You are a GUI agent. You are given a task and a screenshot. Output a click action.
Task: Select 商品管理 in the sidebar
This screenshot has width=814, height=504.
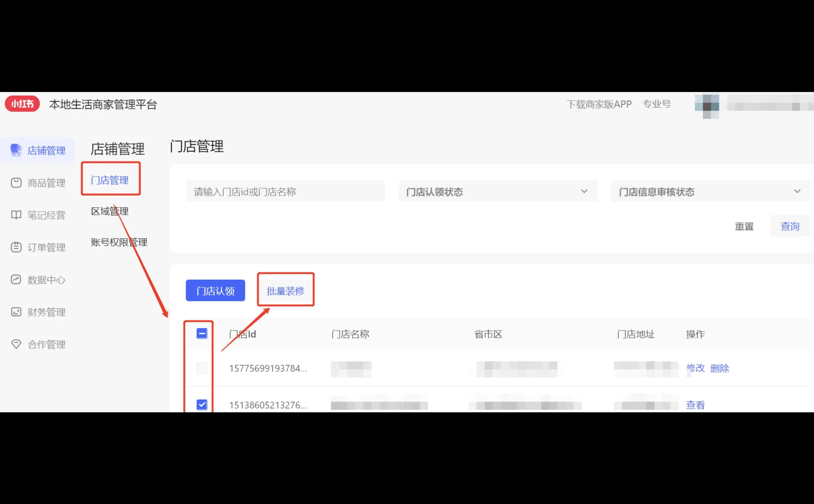click(x=46, y=183)
